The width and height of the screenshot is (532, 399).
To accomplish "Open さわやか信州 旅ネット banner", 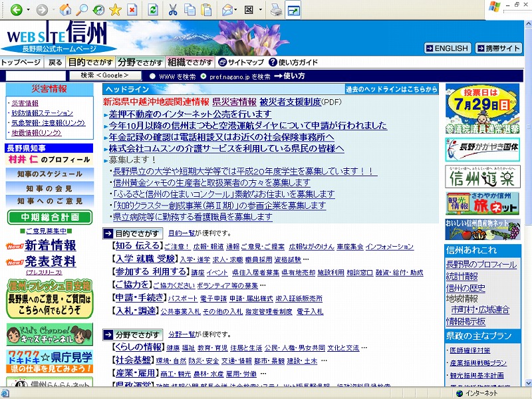I will (x=482, y=203).
